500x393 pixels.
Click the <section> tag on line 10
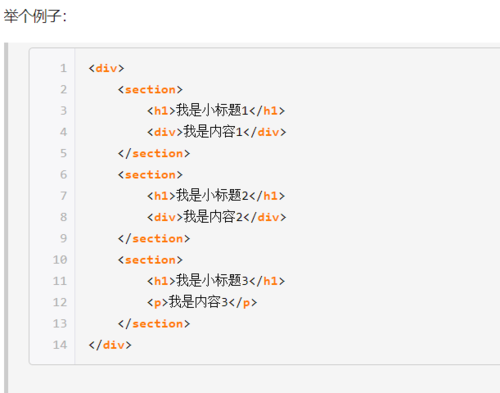150,260
